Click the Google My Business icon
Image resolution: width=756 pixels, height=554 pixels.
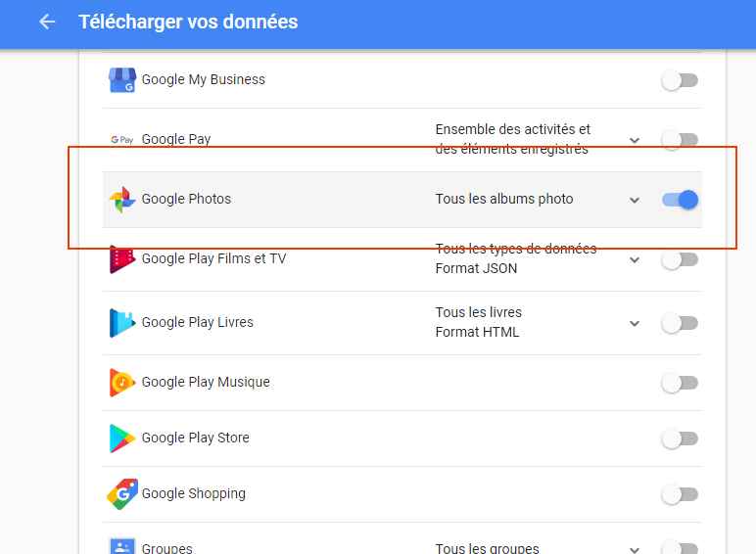click(x=121, y=80)
